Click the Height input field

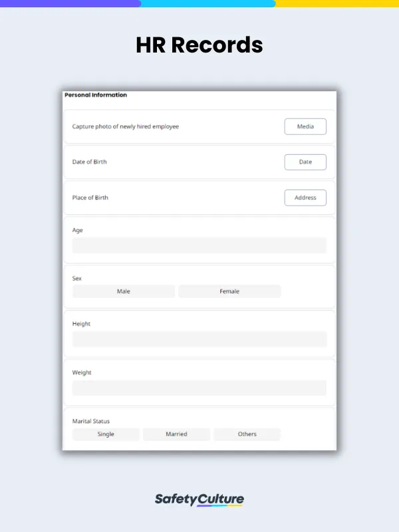[199, 339]
